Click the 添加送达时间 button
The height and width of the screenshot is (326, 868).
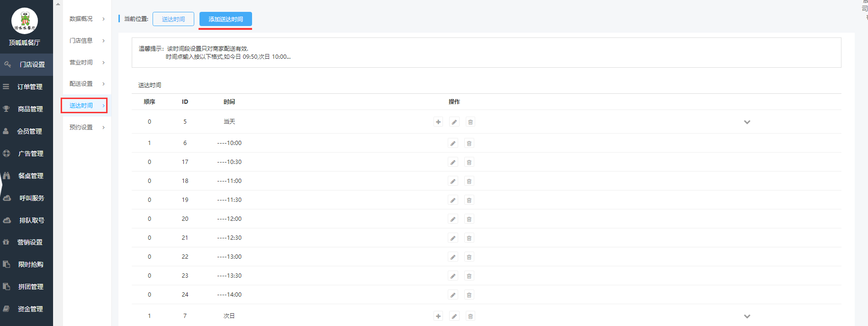[226, 19]
